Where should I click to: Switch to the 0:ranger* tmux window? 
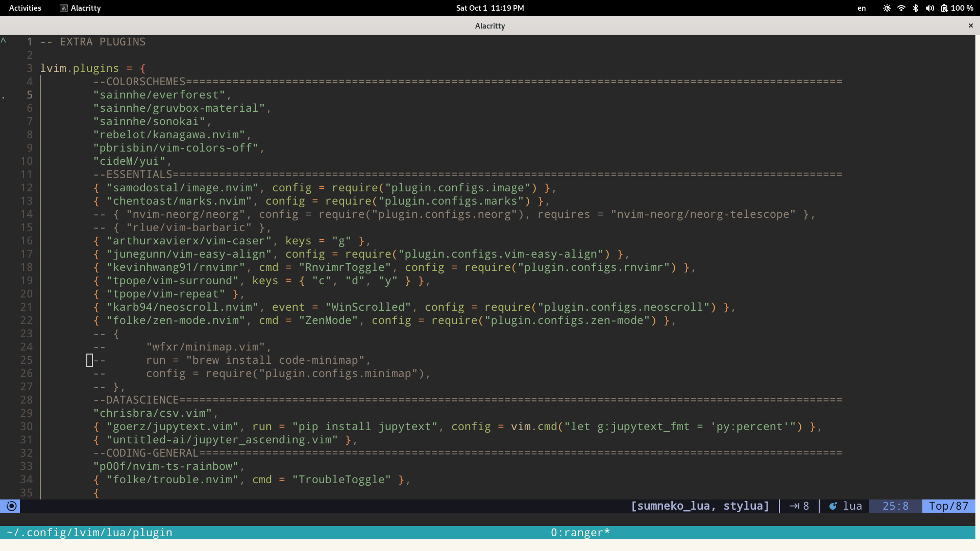point(580,532)
